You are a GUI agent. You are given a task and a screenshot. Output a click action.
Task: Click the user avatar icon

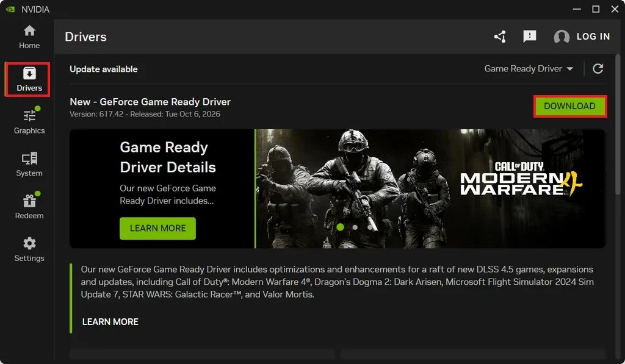562,37
